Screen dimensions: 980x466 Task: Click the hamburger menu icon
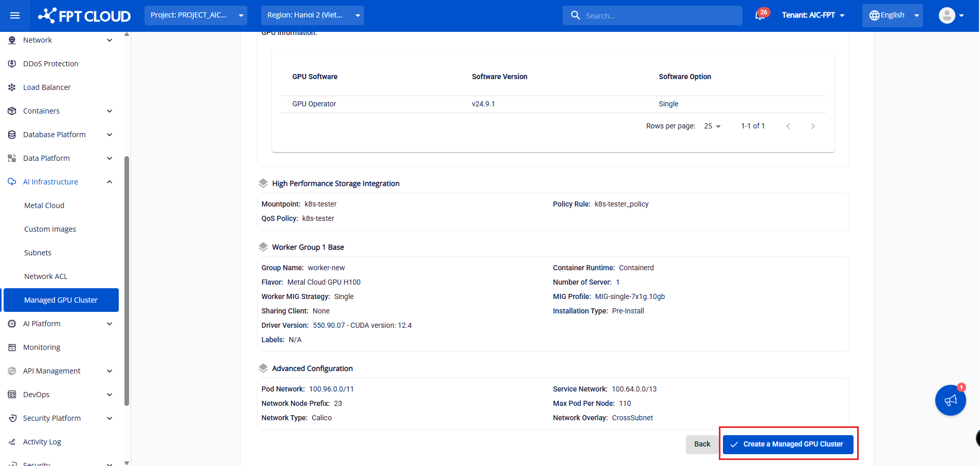[x=15, y=15]
